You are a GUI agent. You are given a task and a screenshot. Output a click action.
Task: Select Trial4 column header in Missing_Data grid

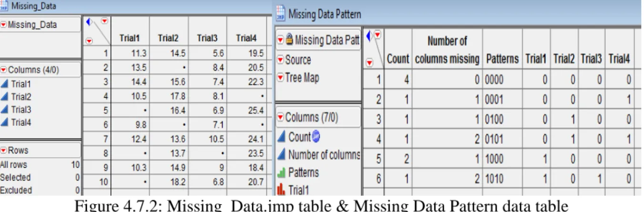point(246,38)
